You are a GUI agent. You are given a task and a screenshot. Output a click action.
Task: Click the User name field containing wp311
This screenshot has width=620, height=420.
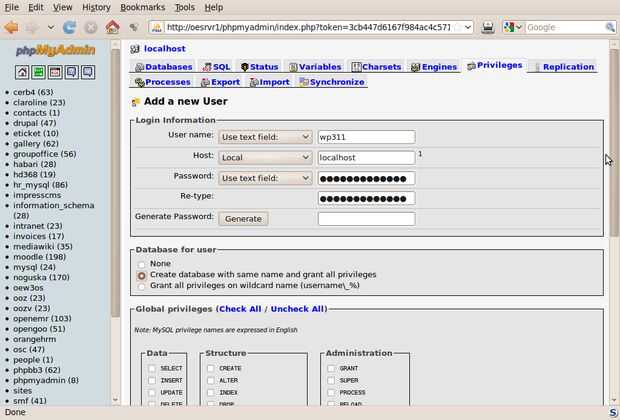(x=367, y=137)
